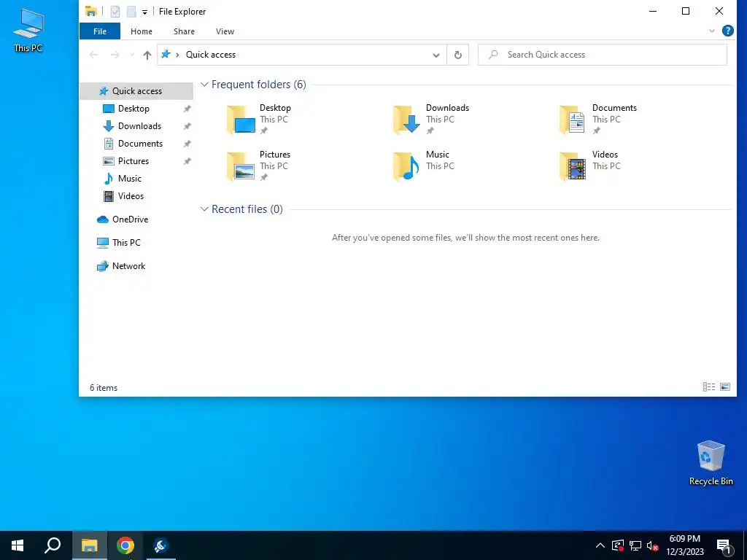747x560 pixels.
Task: Select the Downloads folder in Frequent folders
Action: click(x=431, y=119)
